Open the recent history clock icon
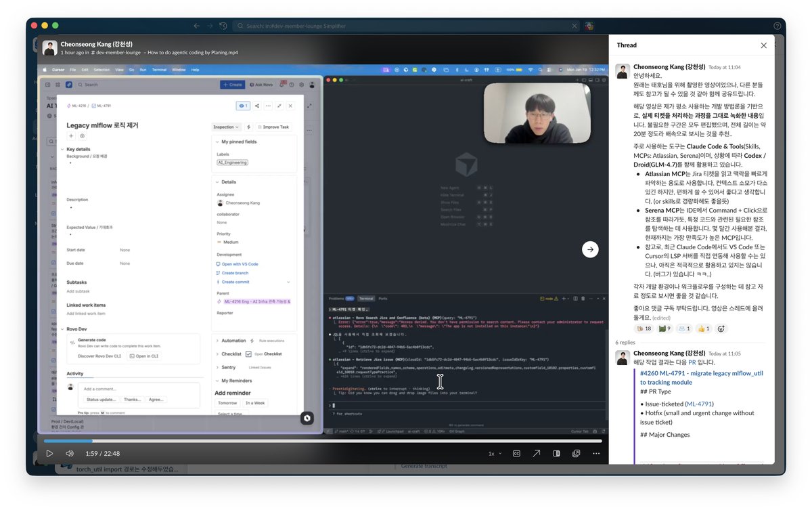This screenshot has height=510, width=812. pyautogui.click(x=223, y=26)
